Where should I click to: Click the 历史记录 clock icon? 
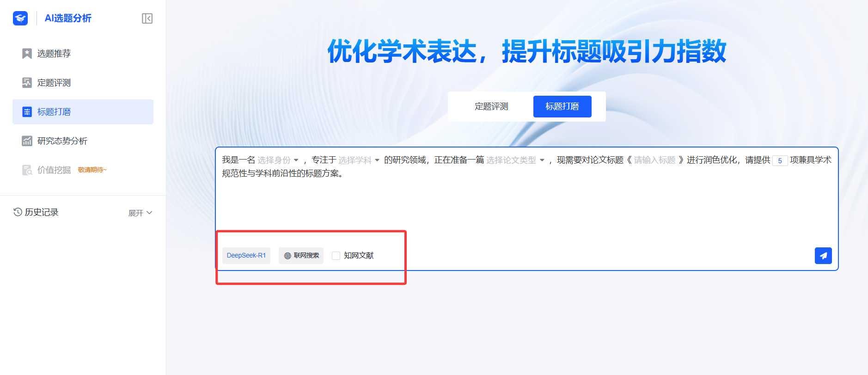coord(18,212)
